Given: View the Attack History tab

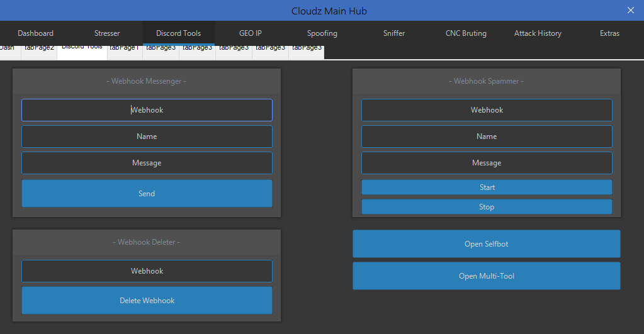Looking at the screenshot, I should coord(538,33).
